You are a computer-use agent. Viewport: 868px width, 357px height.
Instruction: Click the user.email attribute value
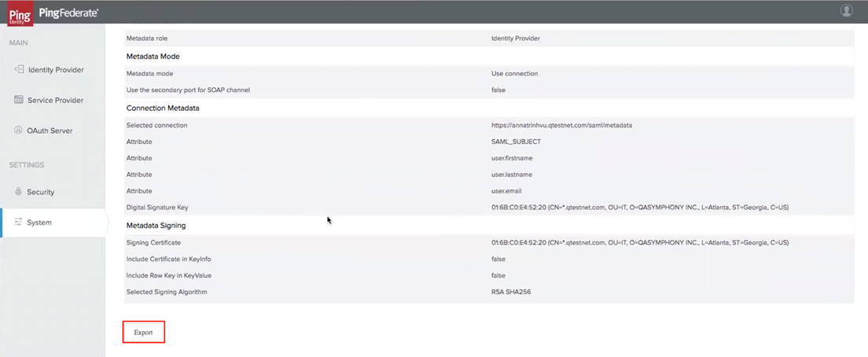(x=506, y=191)
